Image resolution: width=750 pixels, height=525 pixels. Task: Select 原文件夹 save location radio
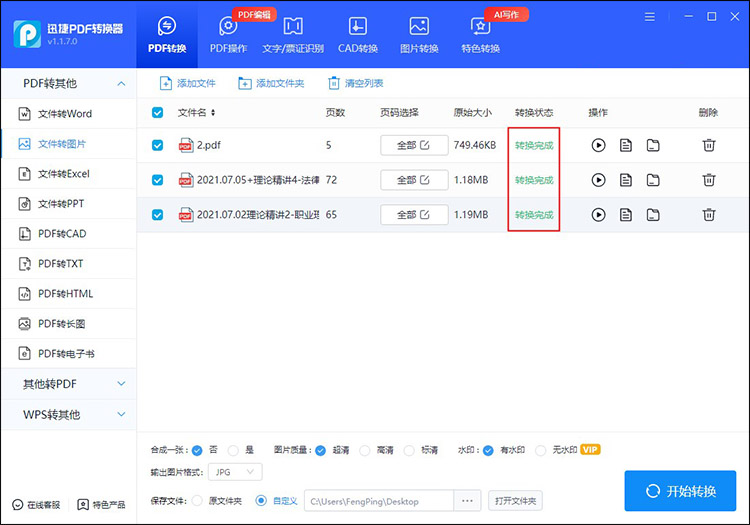197,501
